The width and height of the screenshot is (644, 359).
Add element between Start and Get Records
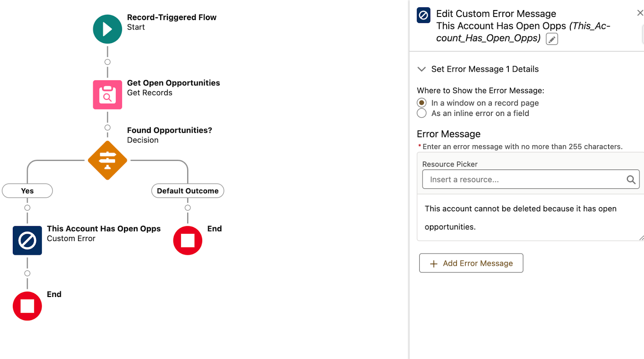pos(107,62)
